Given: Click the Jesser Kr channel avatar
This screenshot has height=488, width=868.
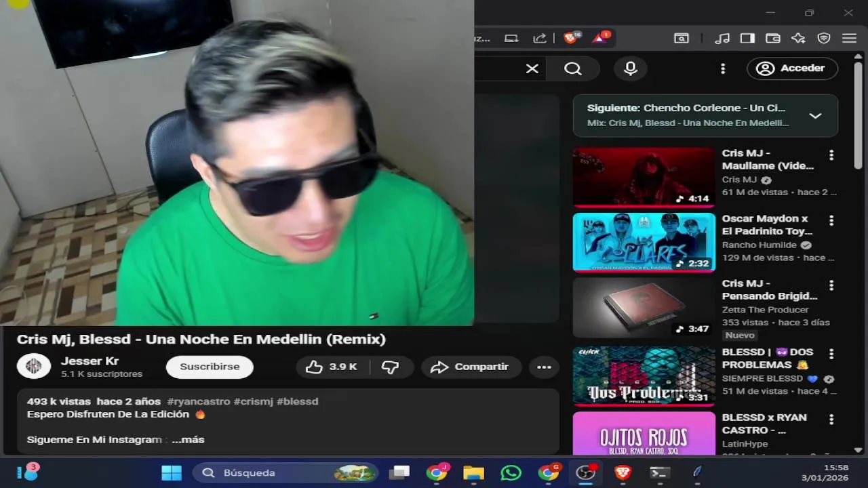Looking at the screenshot, I should [x=33, y=366].
